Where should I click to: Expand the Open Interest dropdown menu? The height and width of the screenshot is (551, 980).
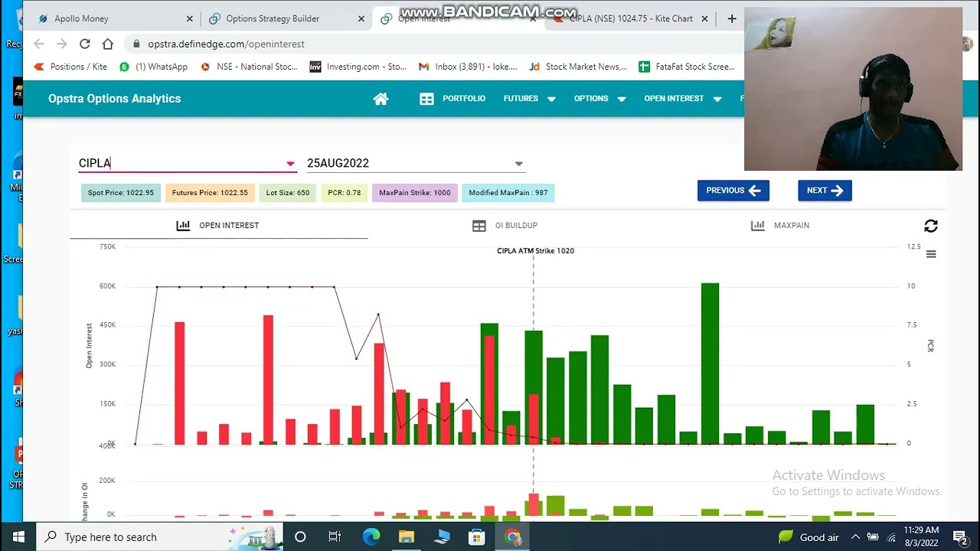pyautogui.click(x=682, y=99)
